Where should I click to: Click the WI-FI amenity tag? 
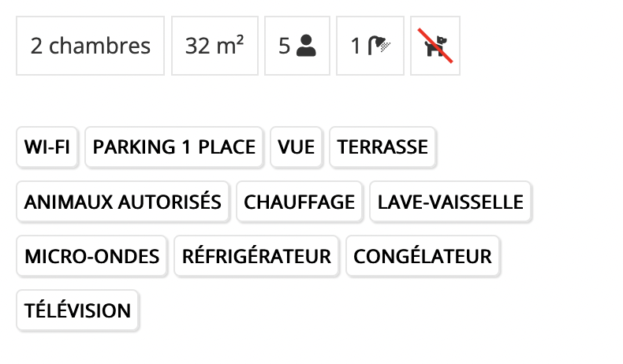point(47,147)
